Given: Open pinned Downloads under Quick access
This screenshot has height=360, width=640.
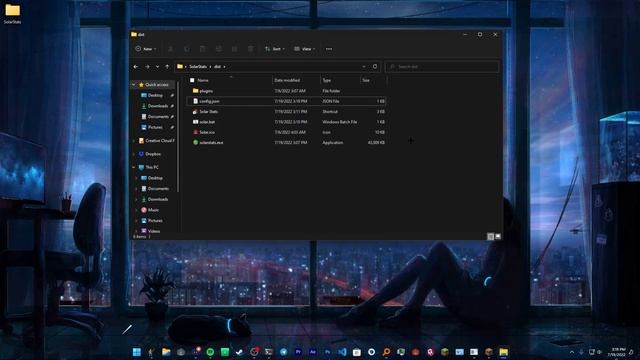Looking at the screenshot, I should point(158,106).
